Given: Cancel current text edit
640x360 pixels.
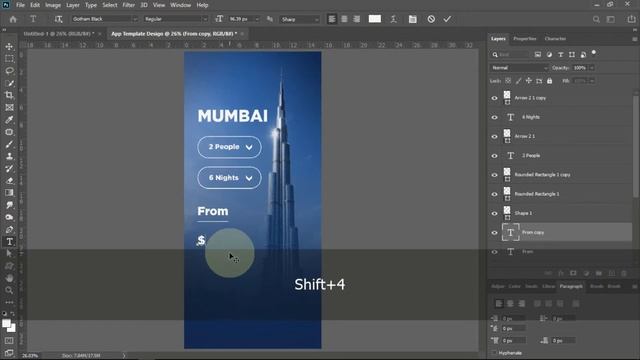Looking at the screenshot, I should (x=431, y=19).
